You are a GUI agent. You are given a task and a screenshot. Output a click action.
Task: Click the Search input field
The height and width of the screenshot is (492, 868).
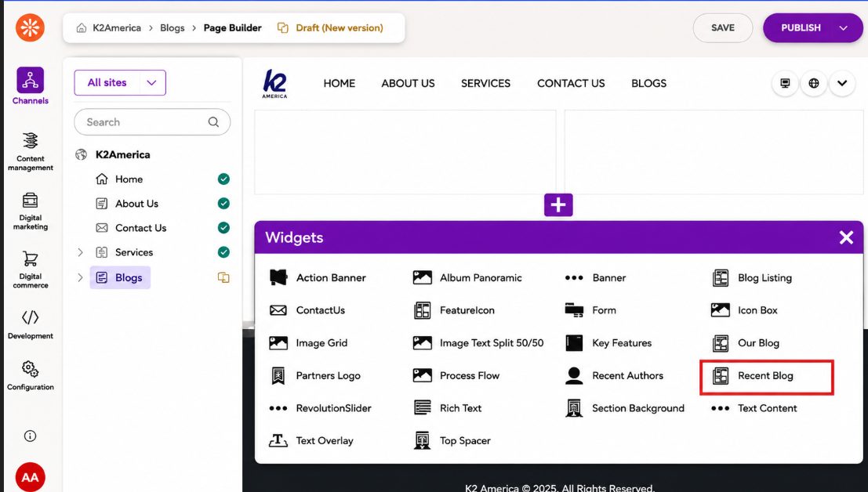click(x=152, y=122)
